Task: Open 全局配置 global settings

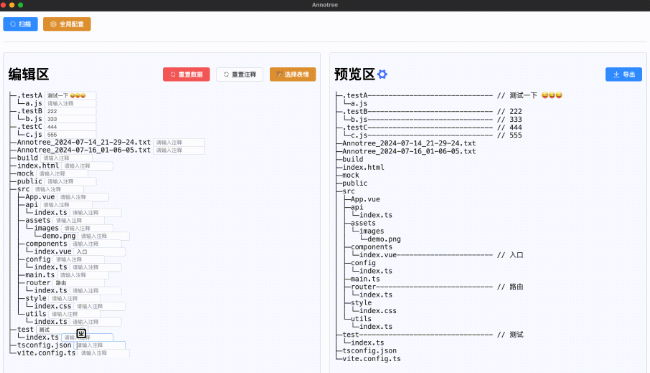Action: [x=67, y=24]
